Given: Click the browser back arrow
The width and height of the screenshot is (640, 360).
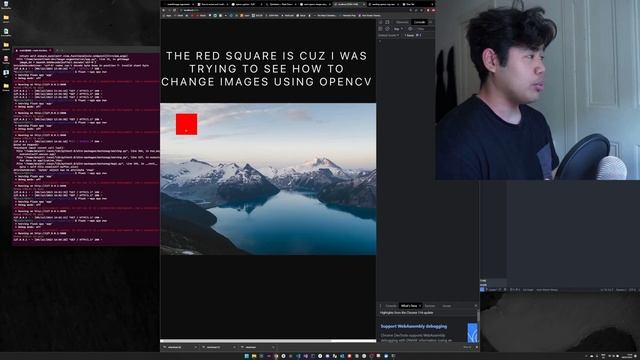Looking at the screenshot, I should (164, 10).
